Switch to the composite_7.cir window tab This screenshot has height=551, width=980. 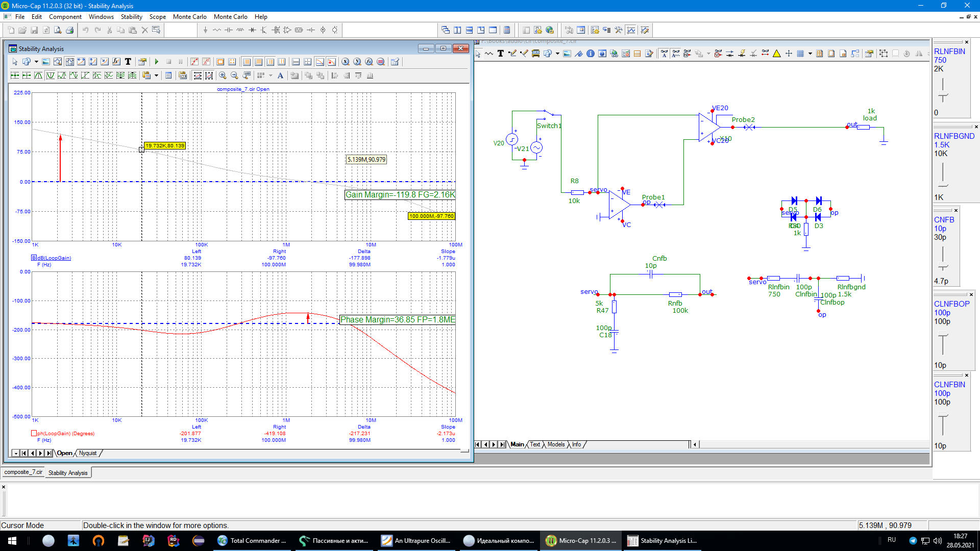click(x=23, y=472)
